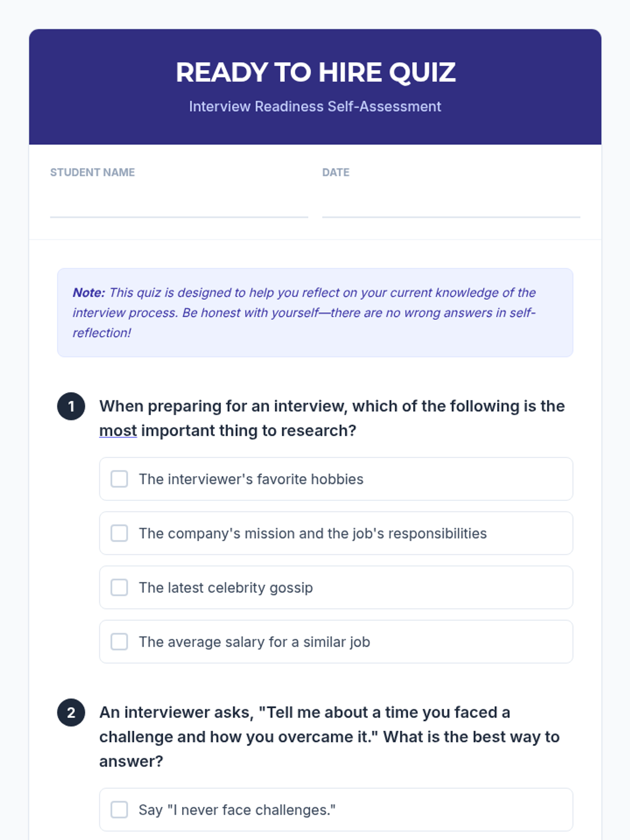Click the question 1 prompt text

point(332,406)
